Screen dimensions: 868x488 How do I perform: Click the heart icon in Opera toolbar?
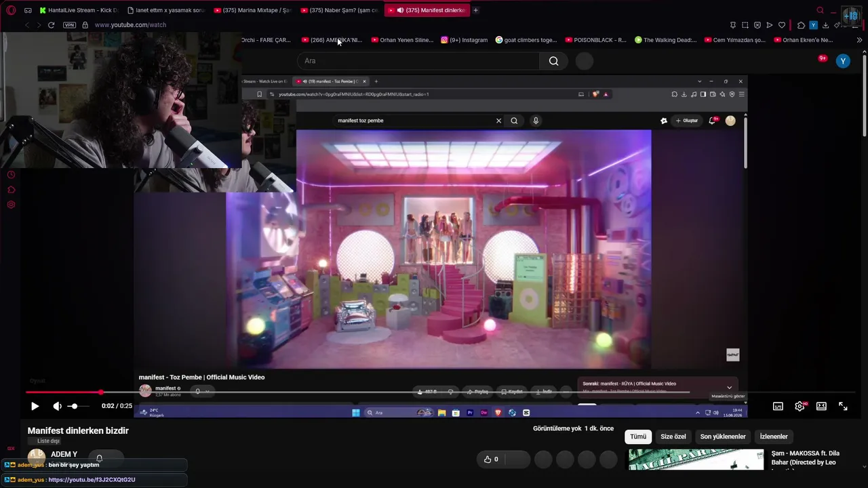(782, 25)
